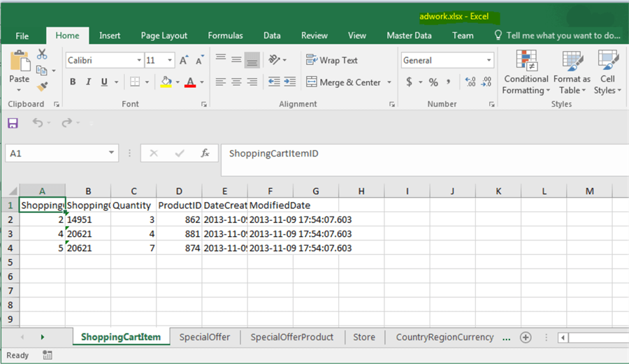This screenshot has height=364, width=629.
Task: Click the Cut scissors icon
Action: coord(42,54)
